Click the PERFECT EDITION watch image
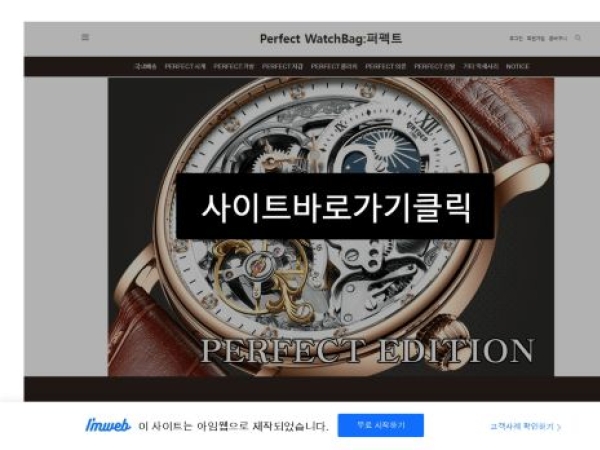This screenshot has width=600, height=450. [331, 227]
